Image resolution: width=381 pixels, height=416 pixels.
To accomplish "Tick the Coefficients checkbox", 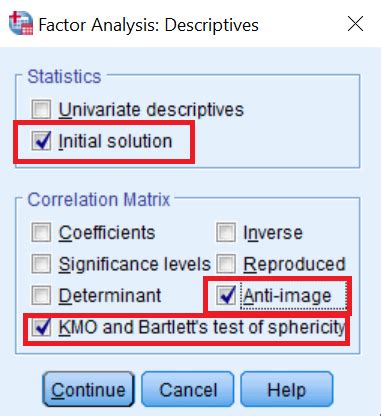I will coord(41,232).
